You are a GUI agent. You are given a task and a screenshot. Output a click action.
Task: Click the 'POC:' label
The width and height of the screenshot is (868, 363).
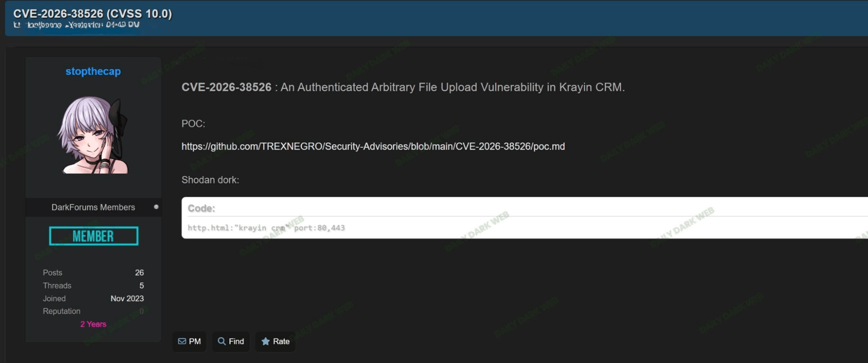click(193, 124)
